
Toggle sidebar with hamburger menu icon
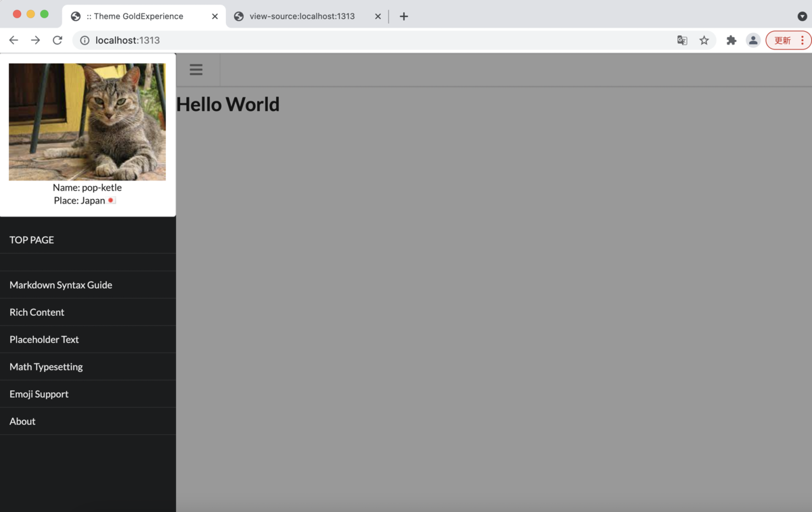pos(196,70)
